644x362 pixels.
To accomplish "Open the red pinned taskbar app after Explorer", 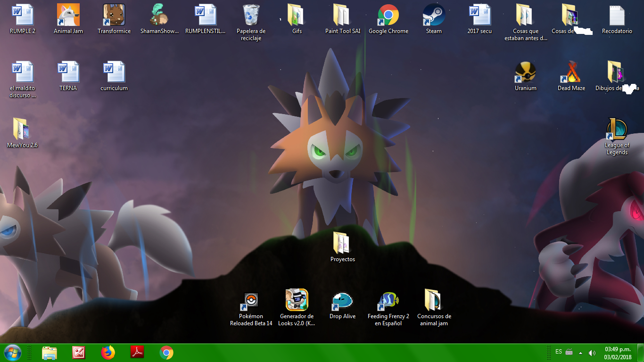I will [x=79, y=353].
